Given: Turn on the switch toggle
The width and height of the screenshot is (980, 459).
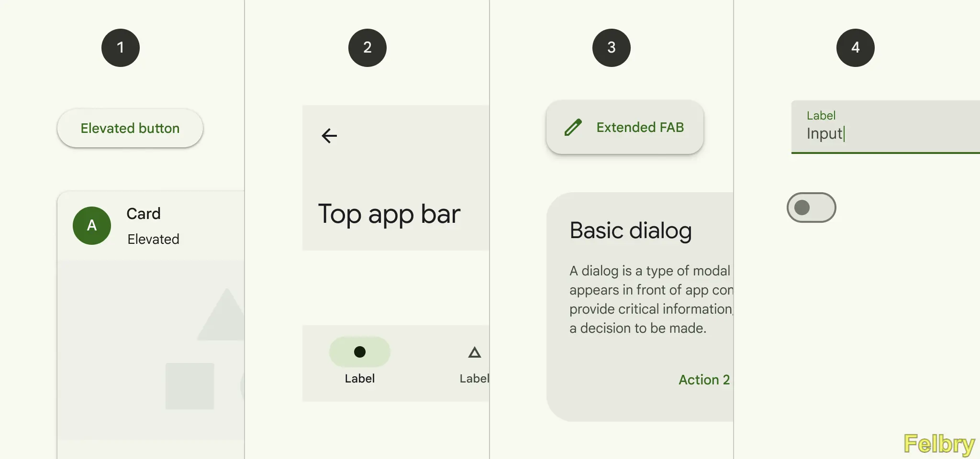Looking at the screenshot, I should [812, 208].
